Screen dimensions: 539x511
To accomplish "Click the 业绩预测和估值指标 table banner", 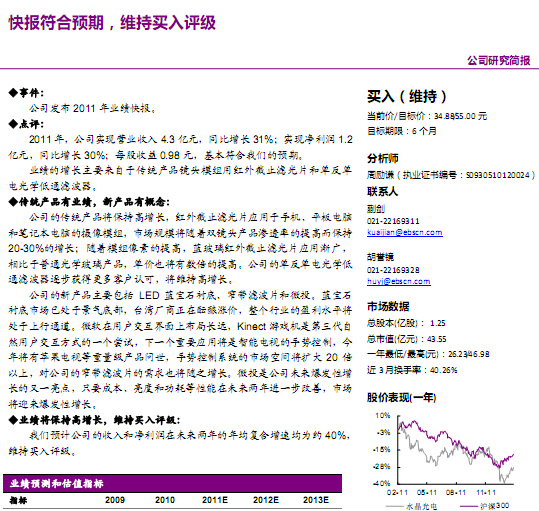I will point(172,484).
